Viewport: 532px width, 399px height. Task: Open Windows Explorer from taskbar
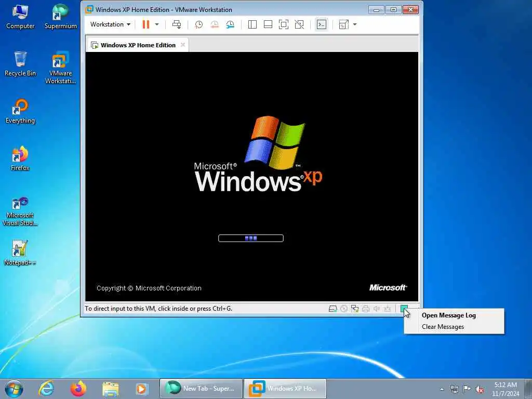[x=110, y=389]
